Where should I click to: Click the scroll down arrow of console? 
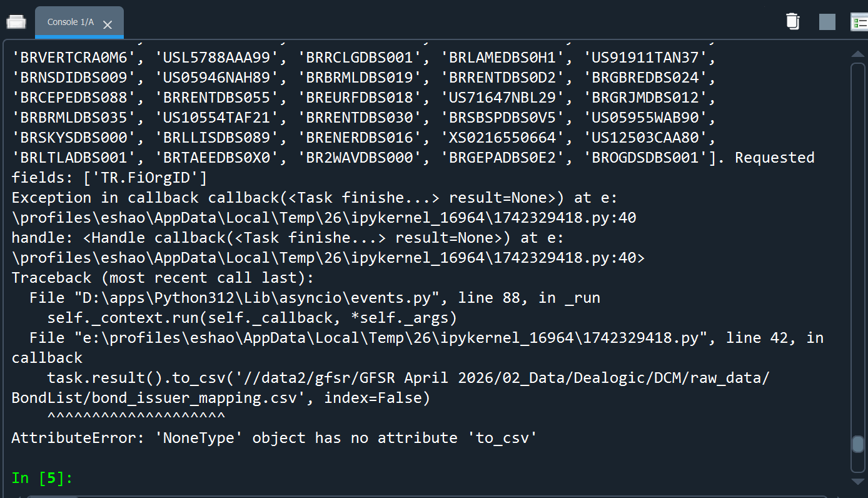858,482
